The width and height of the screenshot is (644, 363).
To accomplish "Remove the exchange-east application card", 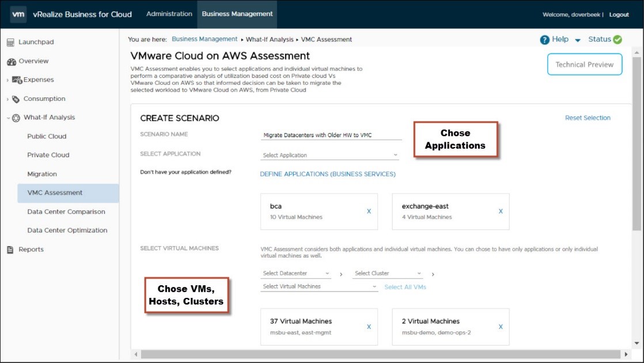I will click(x=501, y=211).
